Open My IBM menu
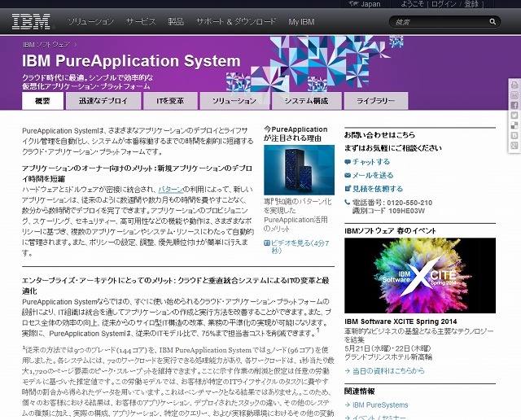Viewport: 521px width, 420px height. tap(301, 22)
